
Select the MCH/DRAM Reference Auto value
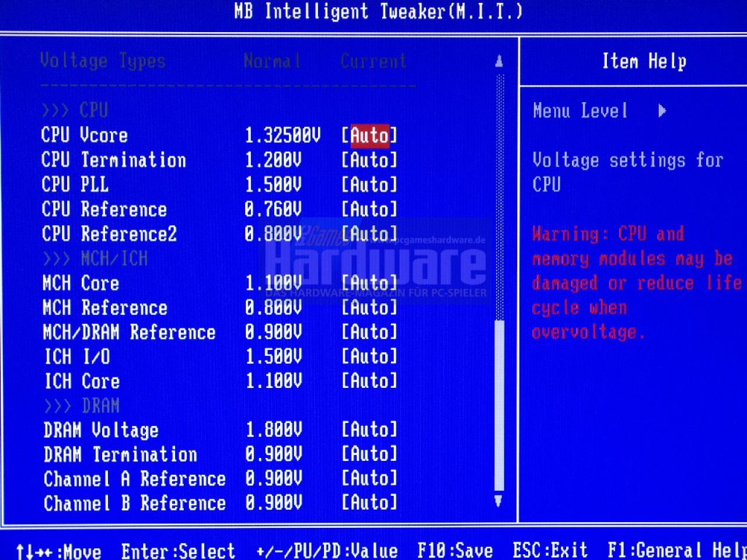tap(369, 331)
